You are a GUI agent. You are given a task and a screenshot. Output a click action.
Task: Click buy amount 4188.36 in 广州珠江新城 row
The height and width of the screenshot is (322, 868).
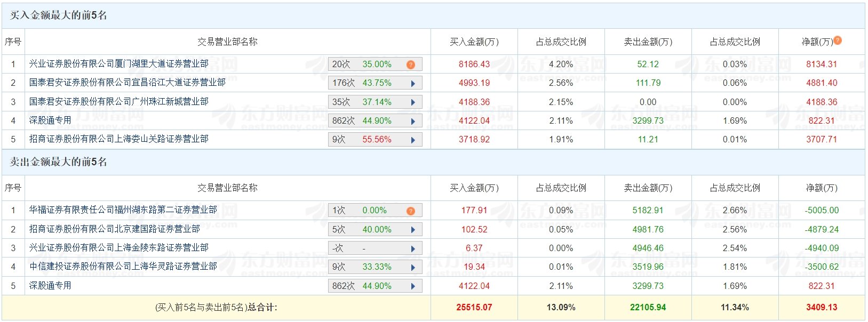tap(474, 102)
